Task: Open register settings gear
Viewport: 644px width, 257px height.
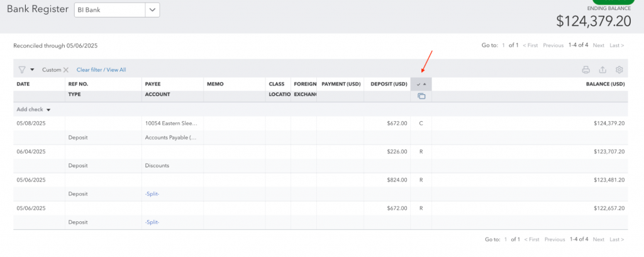Action: coord(619,70)
